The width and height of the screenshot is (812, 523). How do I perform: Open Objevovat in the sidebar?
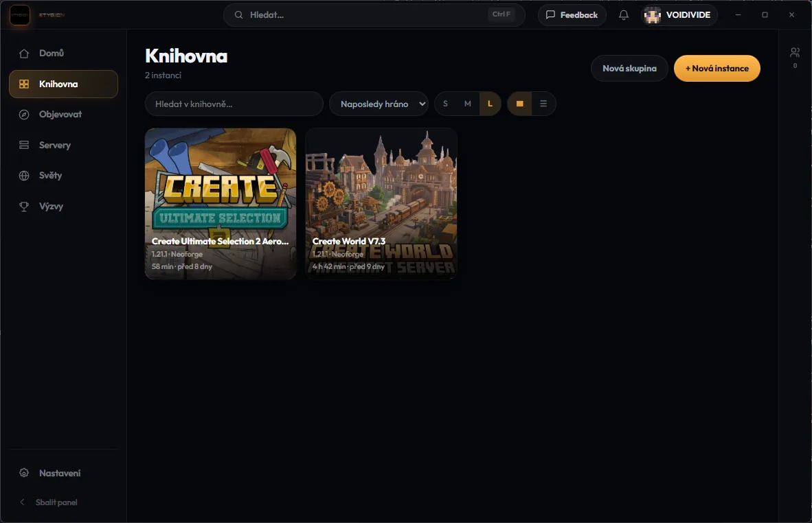[63, 115]
